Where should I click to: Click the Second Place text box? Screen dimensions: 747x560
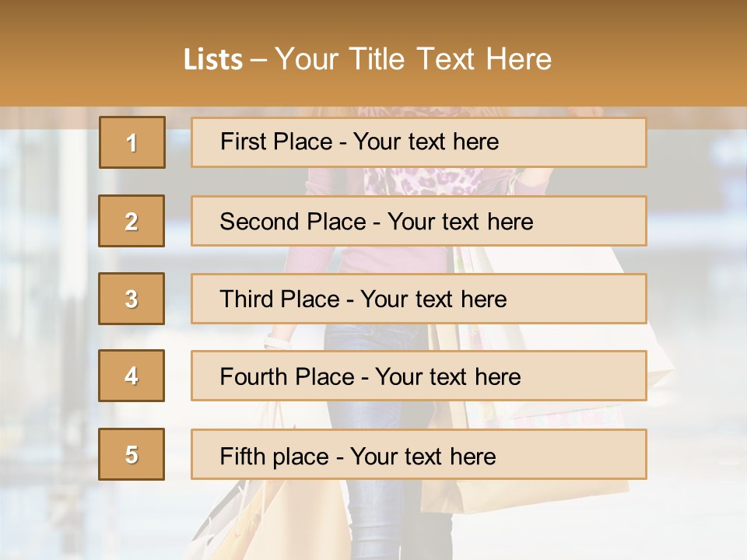tap(419, 221)
